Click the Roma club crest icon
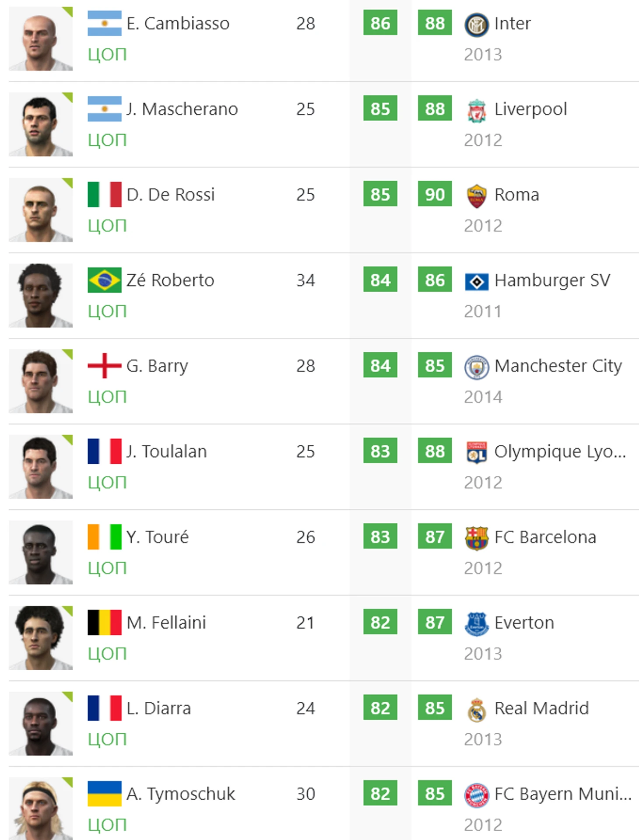This screenshot has width=639, height=840. click(476, 196)
